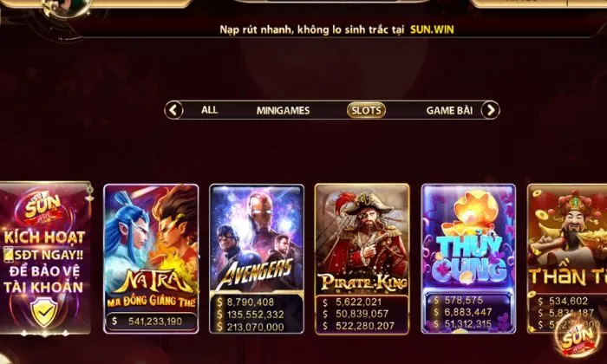The image size is (607, 364).
Task: Click Pirate King jackpot value 522,280,207
Action: click(365, 326)
